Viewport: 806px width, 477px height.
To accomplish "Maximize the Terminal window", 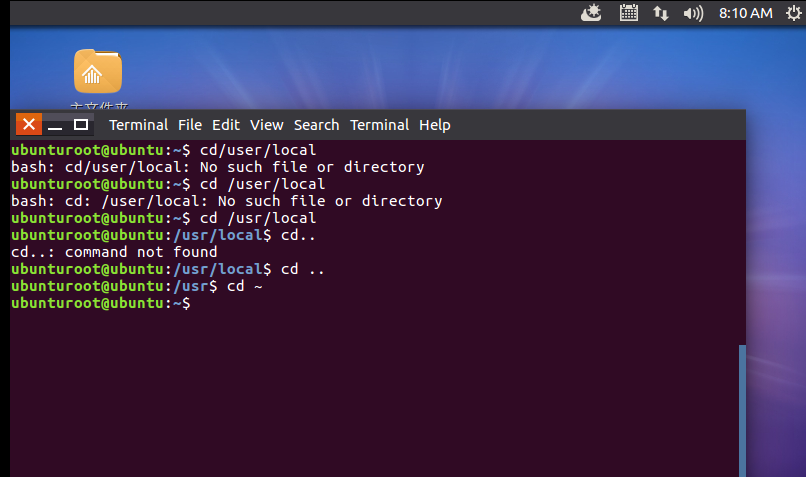I will [81, 125].
